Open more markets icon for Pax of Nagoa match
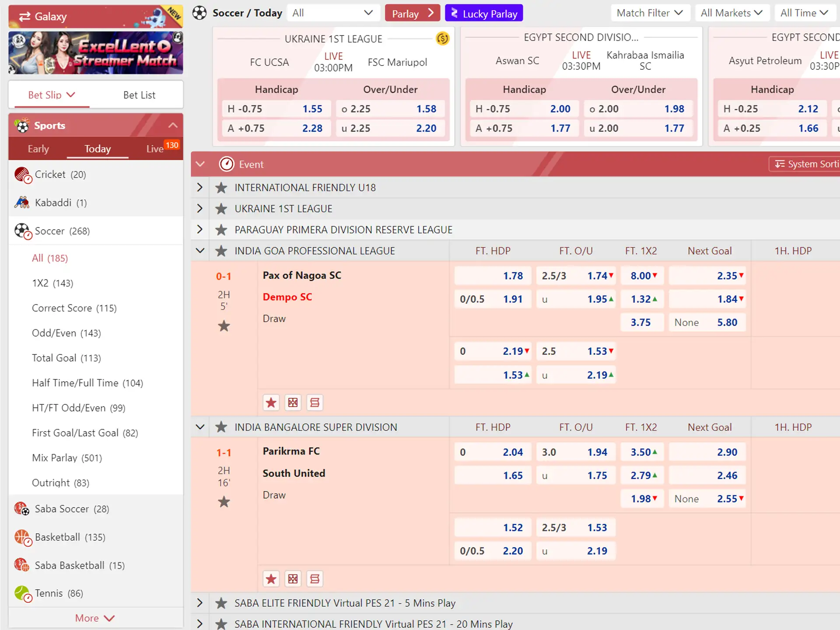The image size is (840, 630). (315, 402)
